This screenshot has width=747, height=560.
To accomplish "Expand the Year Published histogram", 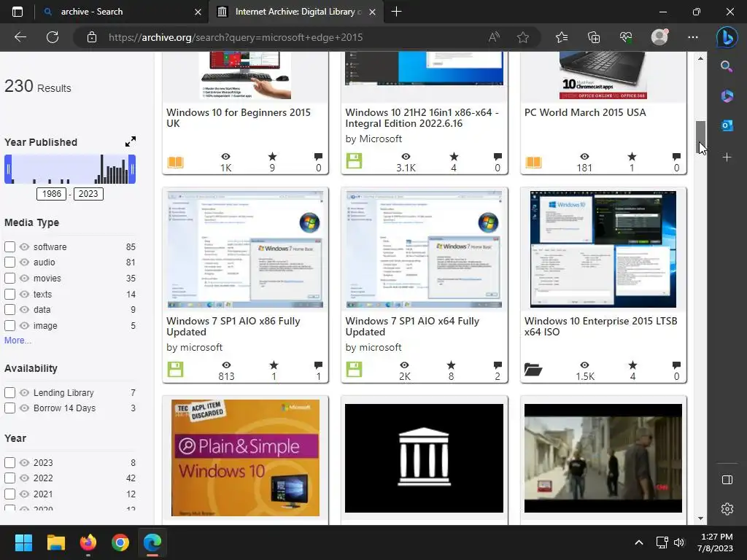I will point(131,141).
